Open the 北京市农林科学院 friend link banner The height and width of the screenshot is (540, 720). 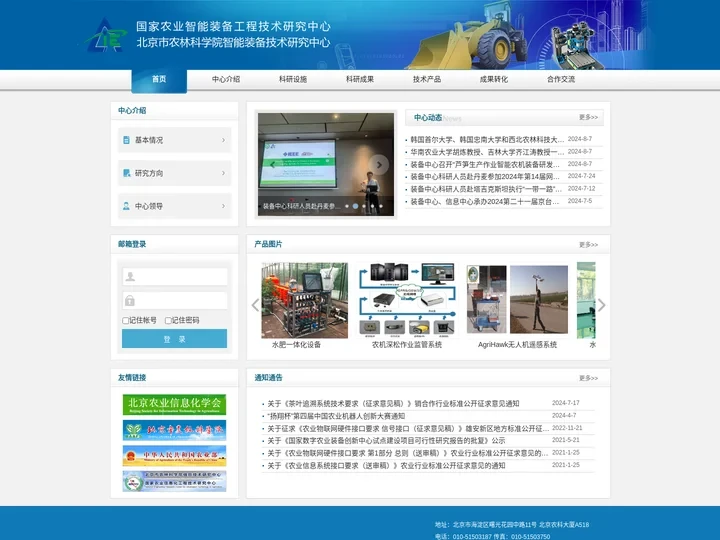(174, 430)
